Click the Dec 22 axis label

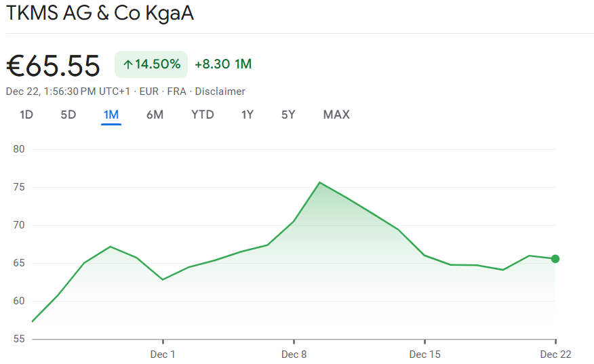tap(555, 355)
